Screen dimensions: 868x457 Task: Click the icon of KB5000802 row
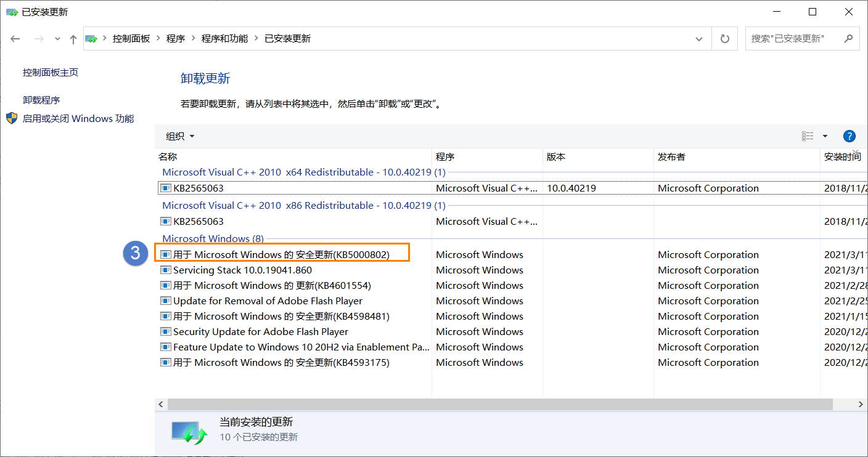point(165,254)
